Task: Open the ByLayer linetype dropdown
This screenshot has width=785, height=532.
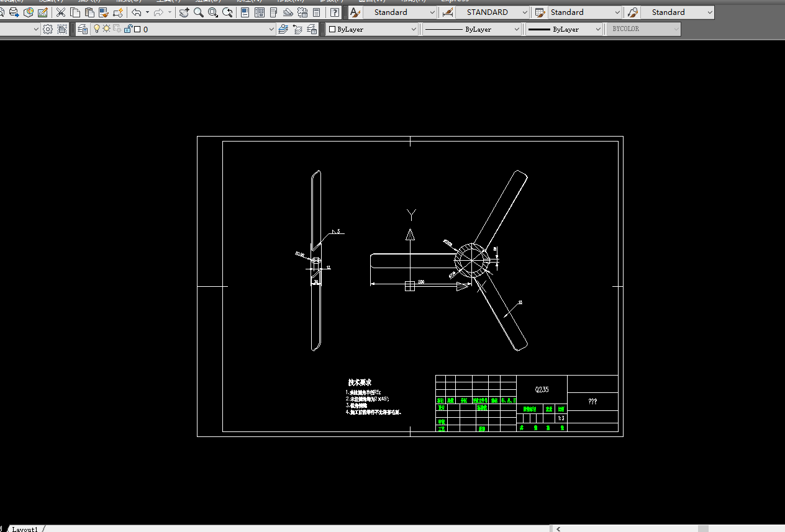Action: coord(472,29)
